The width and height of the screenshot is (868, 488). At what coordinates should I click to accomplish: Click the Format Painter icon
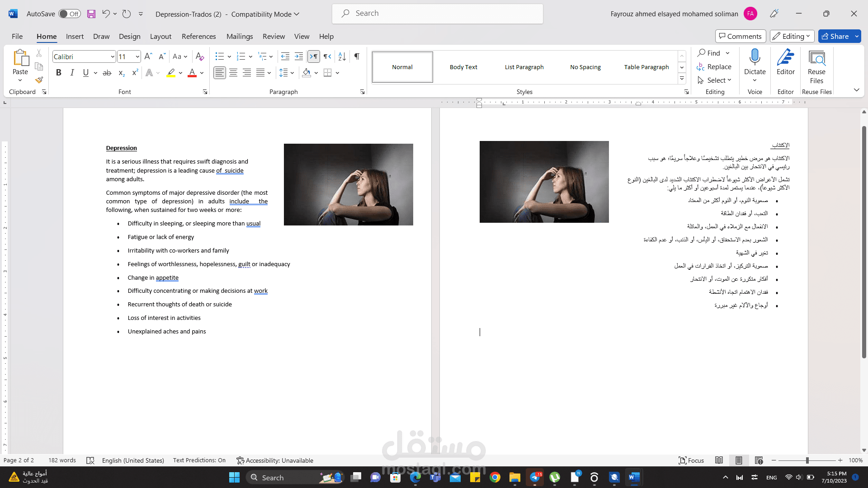(39, 80)
